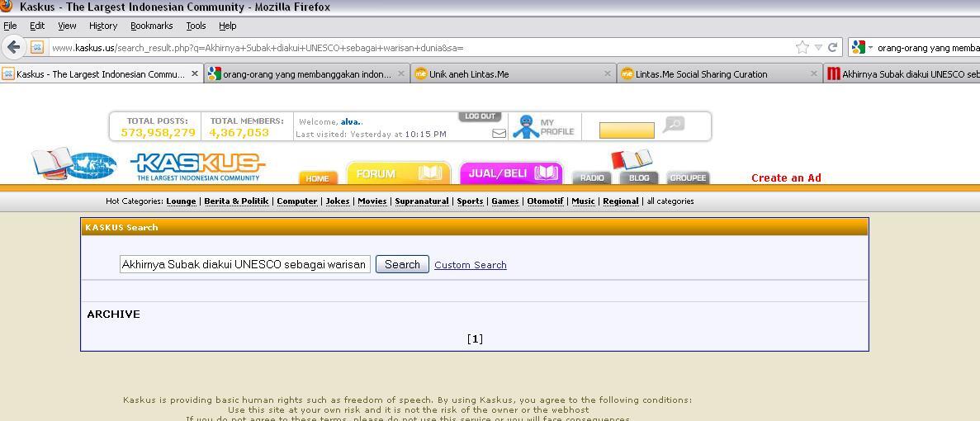Click the header magnifier search icon
Image resolution: width=980 pixels, height=421 pixels.
674,125
